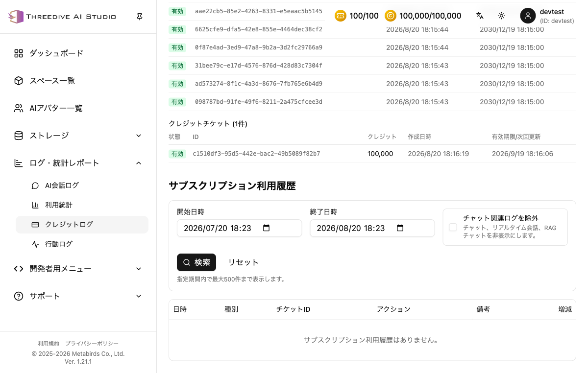This screenshot has height=373, width=588.
Task: Click the gold ticket icon in header
Action: tap(341, 16)
